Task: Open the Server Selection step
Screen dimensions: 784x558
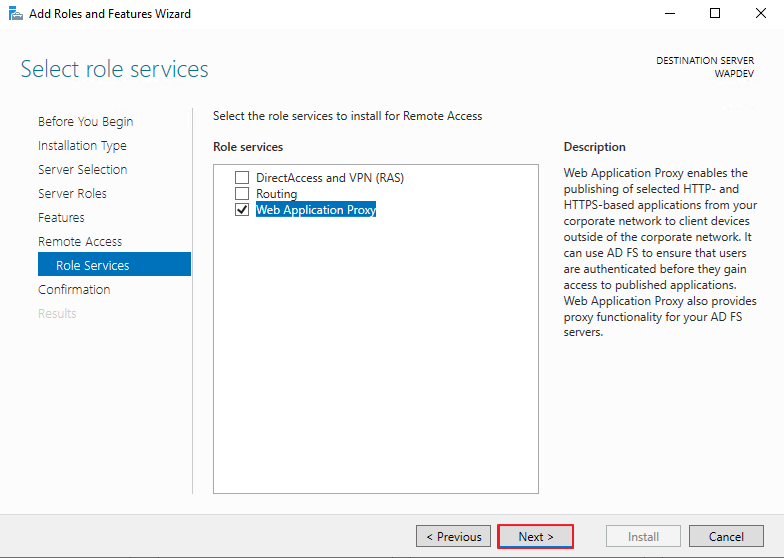Action: [x=82, y=170]
